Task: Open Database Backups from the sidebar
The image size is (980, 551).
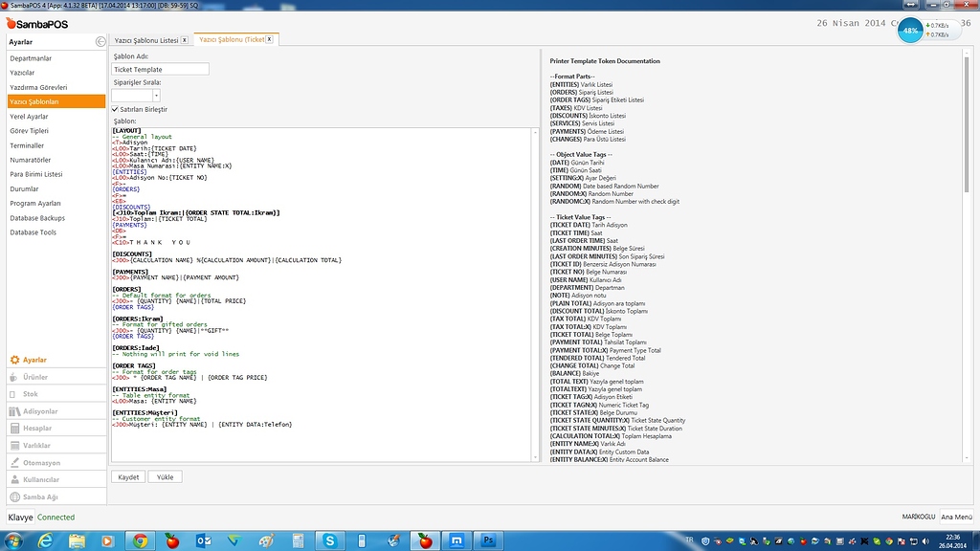Action: coord(37,218)
